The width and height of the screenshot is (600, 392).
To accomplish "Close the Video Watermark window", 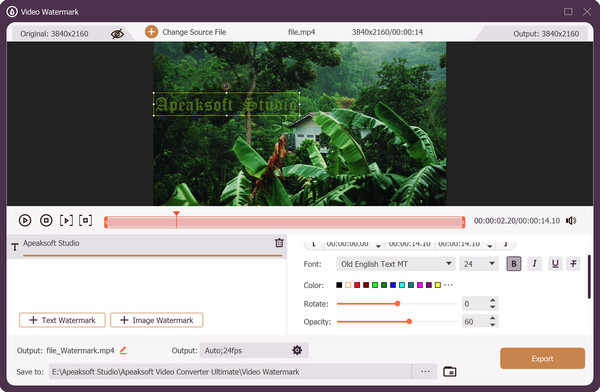I will [587, 11].
